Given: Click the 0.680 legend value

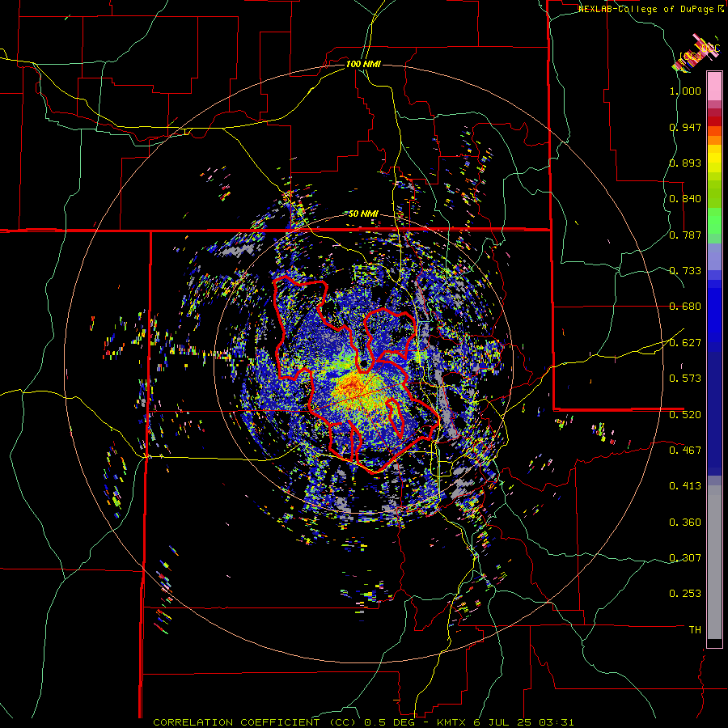Looking at the screenshot, I should tap(685, 307).
